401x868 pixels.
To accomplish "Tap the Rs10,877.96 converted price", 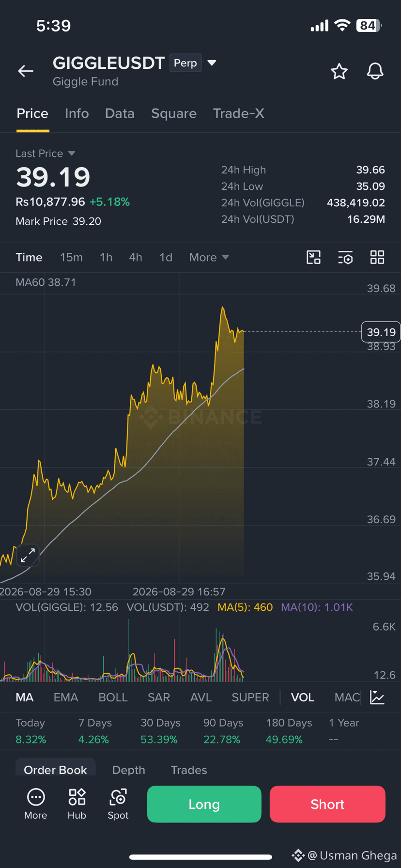I will click(x=50, y=202).
